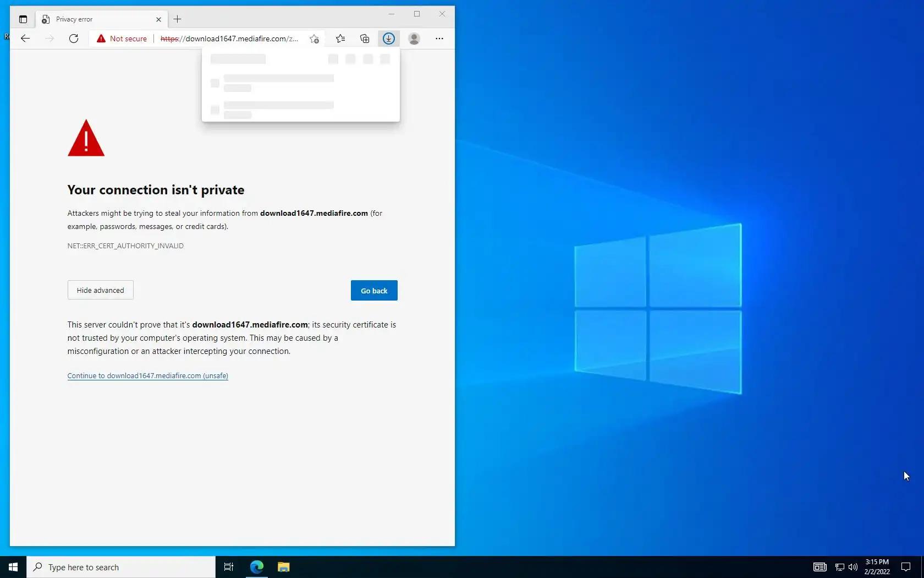Close the Edge browser window
The width and height of the screenshot is (924, 578).
click(x=442, y=14)
